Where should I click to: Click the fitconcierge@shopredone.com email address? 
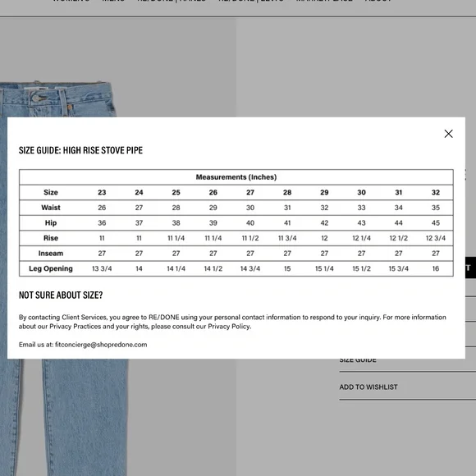(x=101, y=345)
